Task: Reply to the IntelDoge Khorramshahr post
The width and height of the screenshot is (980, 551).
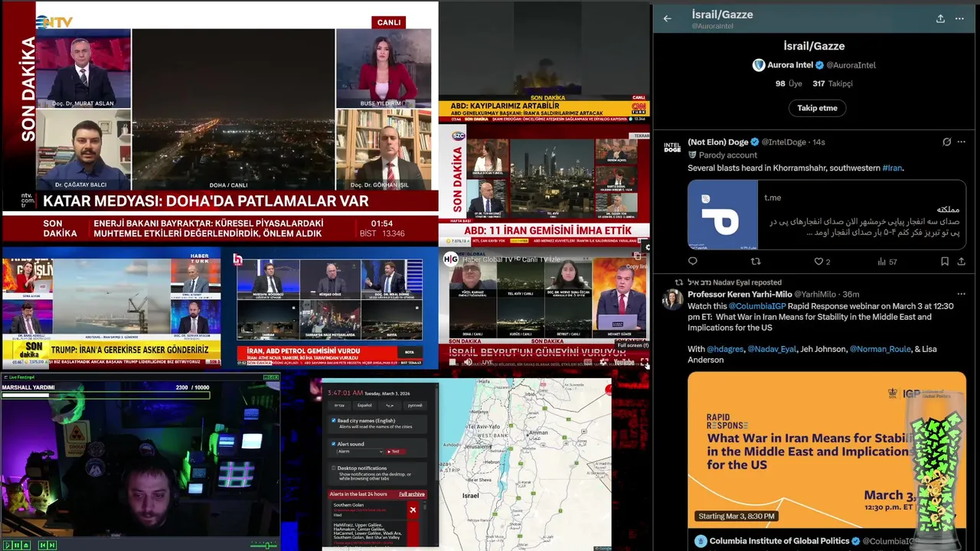Action: coord(693,262)
